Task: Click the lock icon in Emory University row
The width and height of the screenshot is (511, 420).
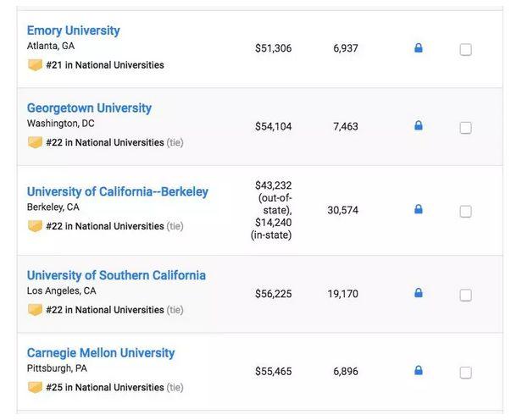Action: [x=418, y=48]
